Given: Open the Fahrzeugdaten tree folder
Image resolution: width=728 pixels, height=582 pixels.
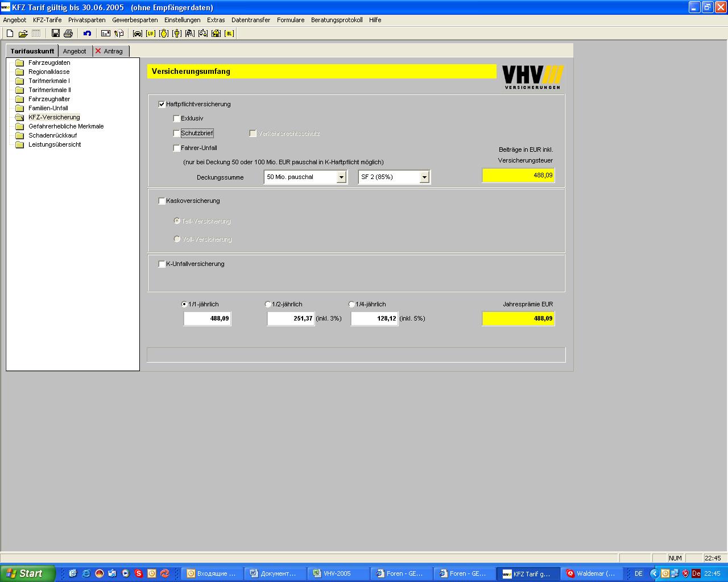Looking at the screenshot, I should [49, 63].
